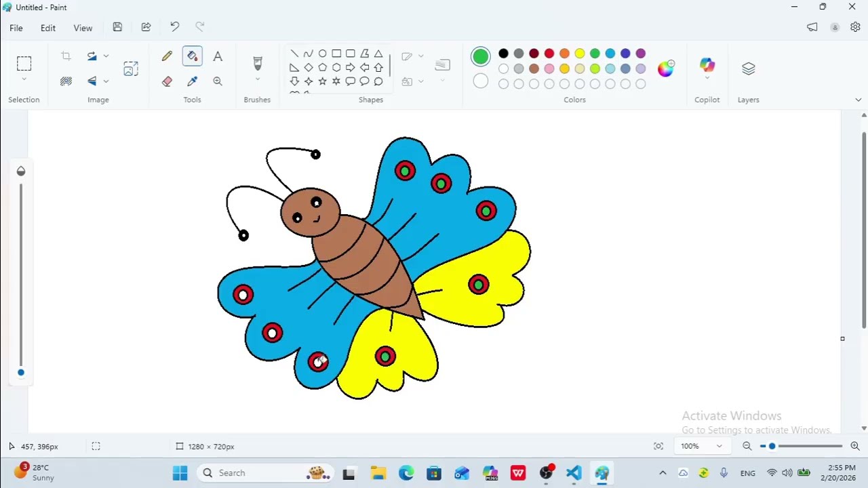Screen dimensions: 868x488
Task: Select the rectangle shape
Action: click(336, 54)
